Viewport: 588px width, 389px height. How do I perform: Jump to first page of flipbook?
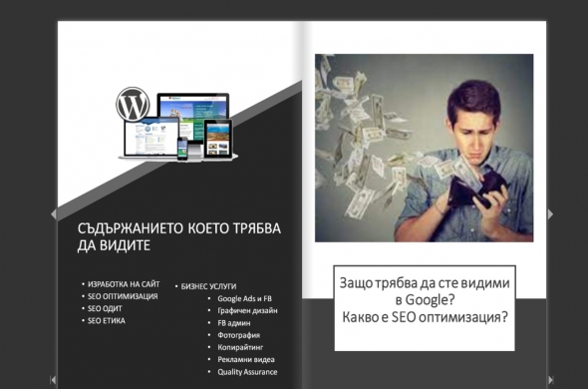(x=53, y=380)
